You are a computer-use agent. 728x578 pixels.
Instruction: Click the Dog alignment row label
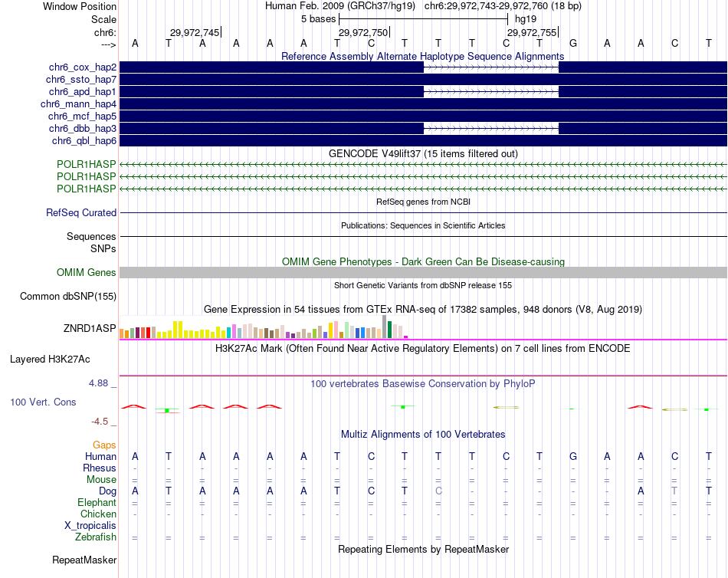point(107,491)
